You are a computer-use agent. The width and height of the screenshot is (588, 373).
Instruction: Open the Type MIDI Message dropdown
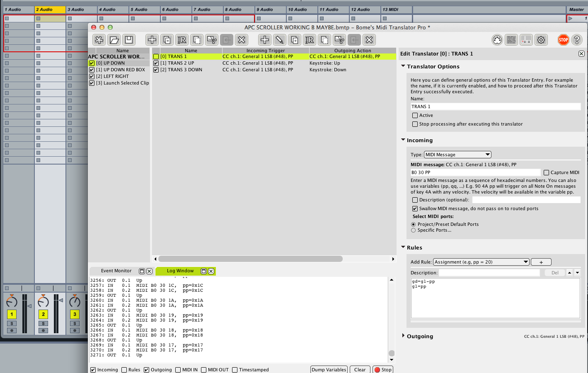click(457, 155)
